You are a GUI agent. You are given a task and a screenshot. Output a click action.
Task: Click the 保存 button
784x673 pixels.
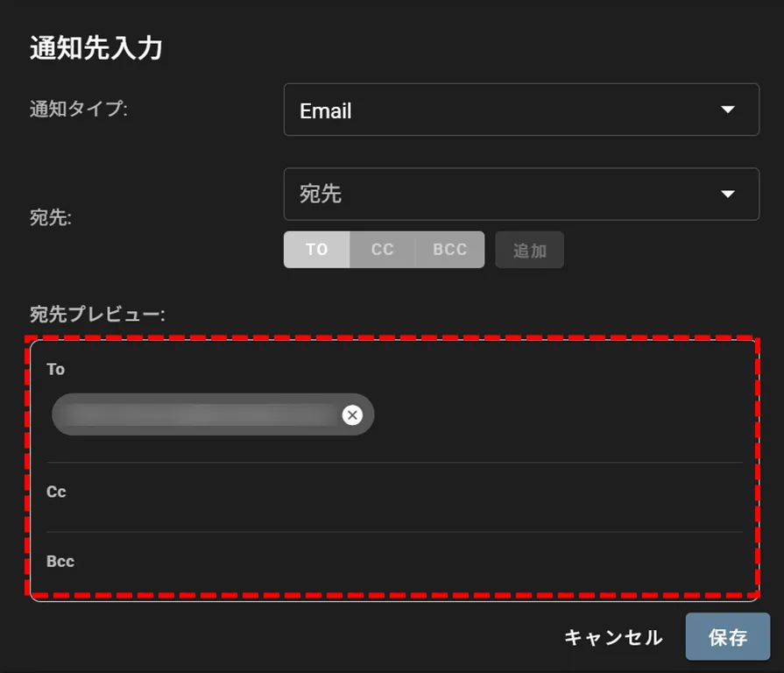[x=727, y=637]
